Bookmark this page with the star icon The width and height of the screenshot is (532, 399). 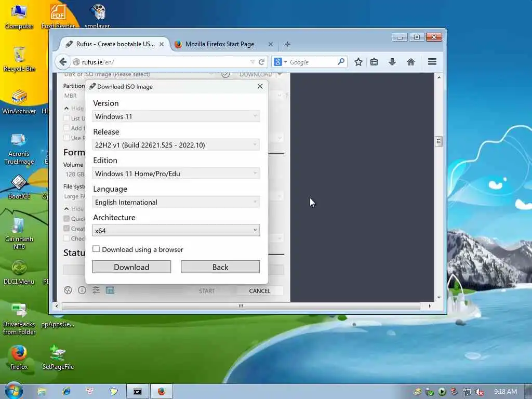tap(358, 62)
